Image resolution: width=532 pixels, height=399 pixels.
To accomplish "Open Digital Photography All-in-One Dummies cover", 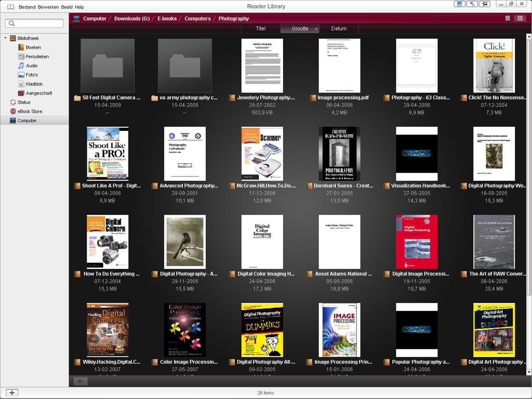I will [x=262, y=330].
